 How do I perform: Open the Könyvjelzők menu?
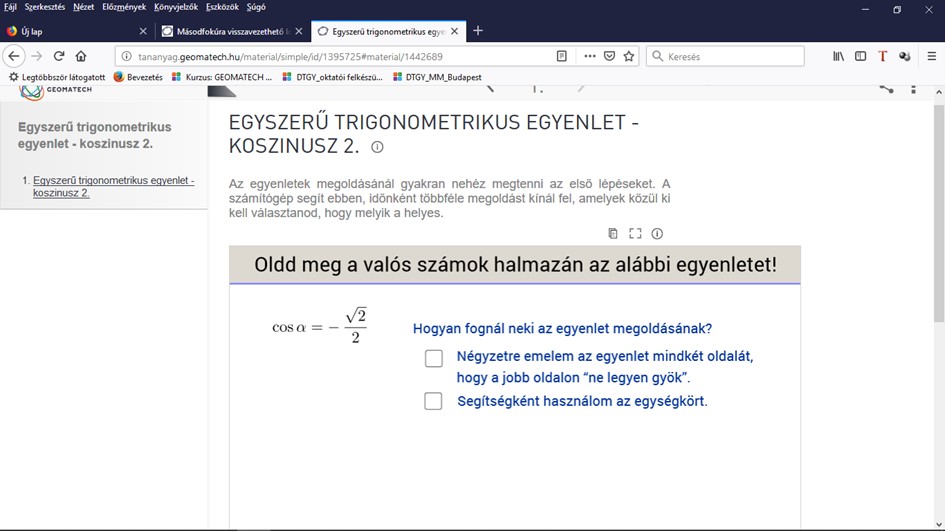point(176,7)
